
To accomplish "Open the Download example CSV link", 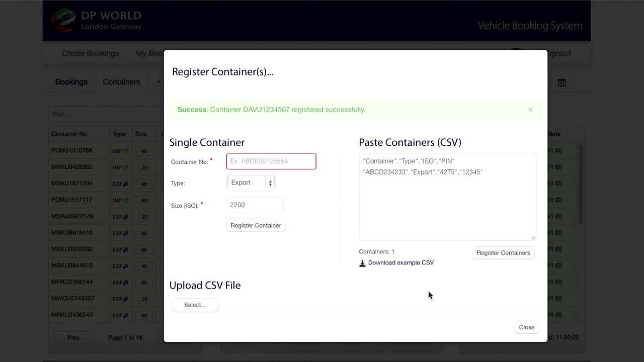I will (x=400, y=263).
